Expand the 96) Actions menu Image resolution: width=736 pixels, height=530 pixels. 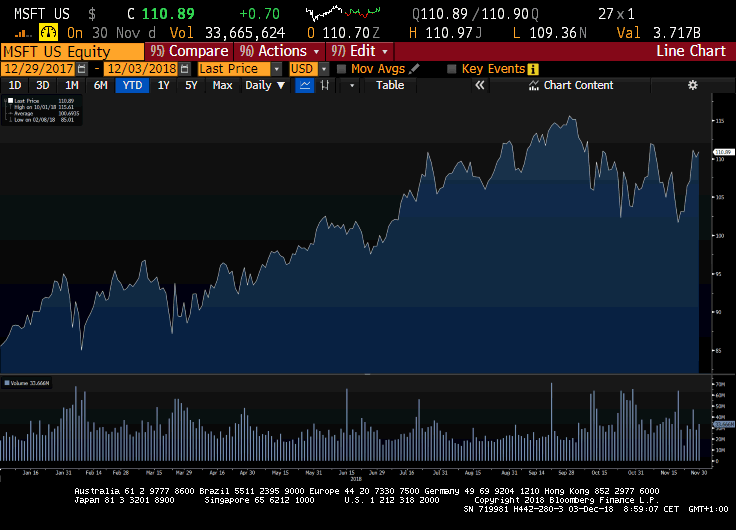tap(279, 51)
